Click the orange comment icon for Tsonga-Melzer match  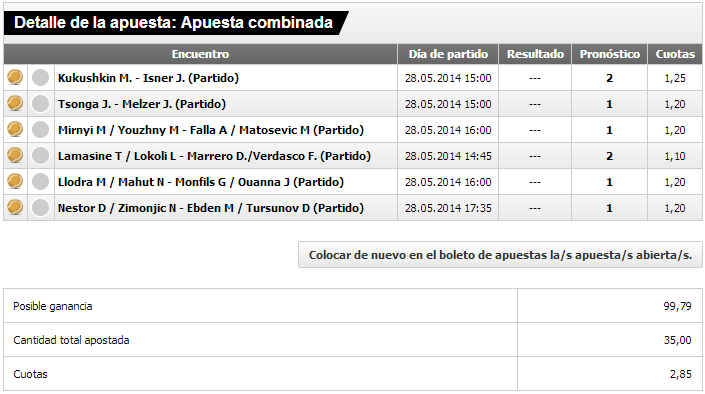(x=15, y=103)
